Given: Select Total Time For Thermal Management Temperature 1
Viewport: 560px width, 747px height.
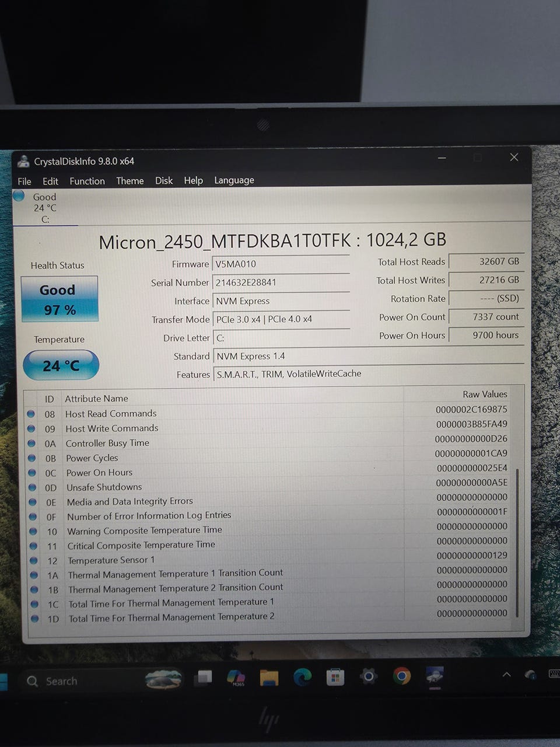Looking at the screenshot, I should click(x=267, y=602).
